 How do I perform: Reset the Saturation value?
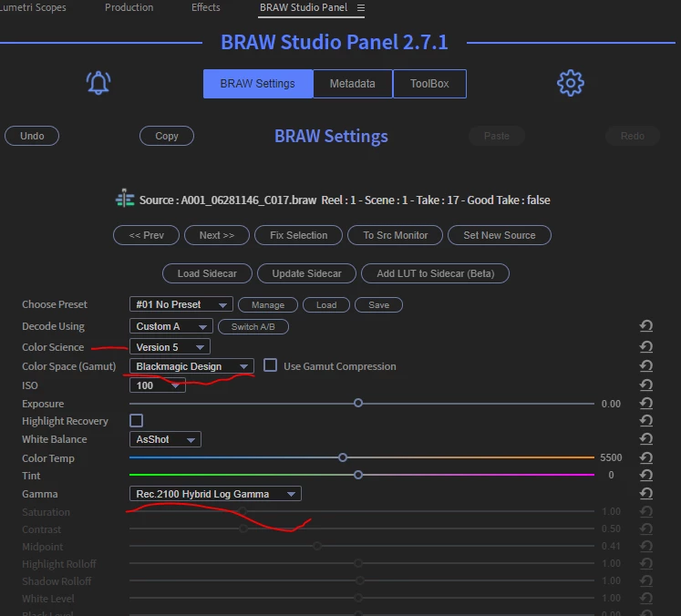click(645, 511)
